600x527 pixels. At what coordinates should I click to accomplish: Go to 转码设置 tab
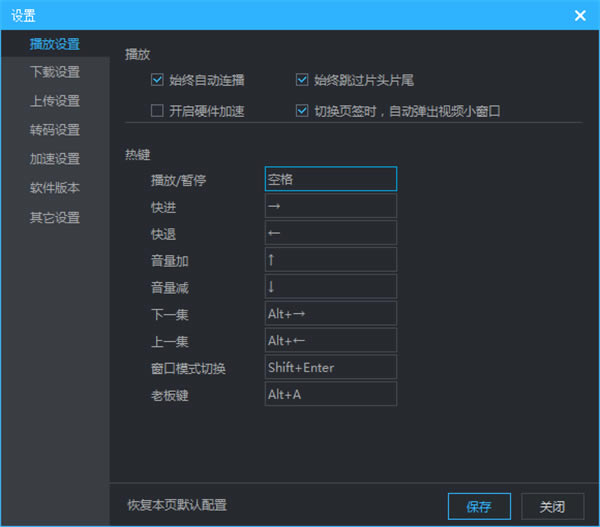point(55,130)
